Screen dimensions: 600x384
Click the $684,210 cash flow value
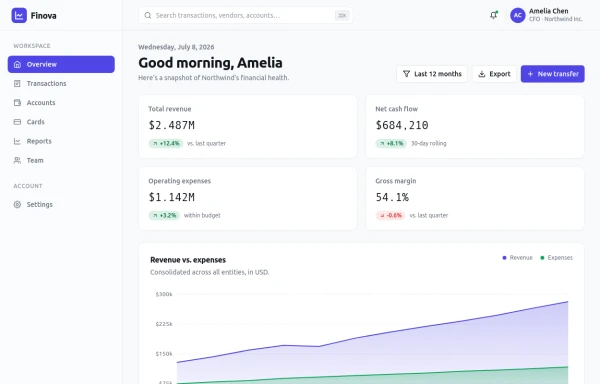[x=402, y=125]
